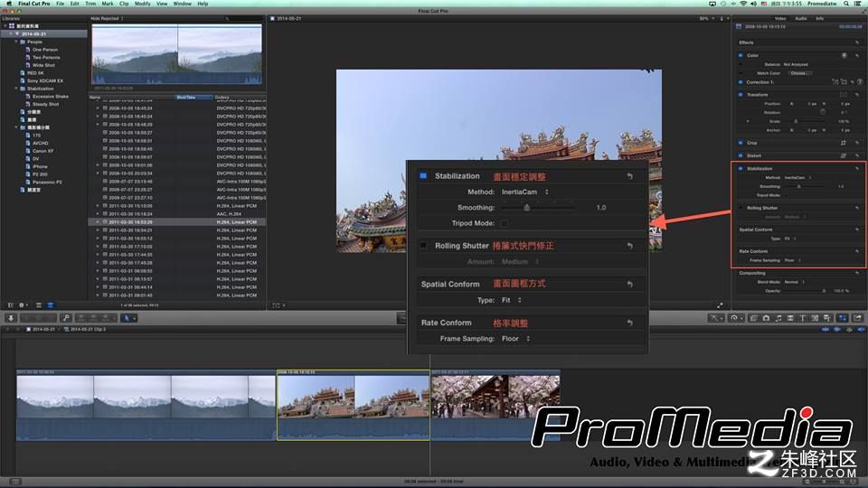868x488 pixels.
Task: Open the Hide Rejected filter dropdown
Action: point(107,18)
